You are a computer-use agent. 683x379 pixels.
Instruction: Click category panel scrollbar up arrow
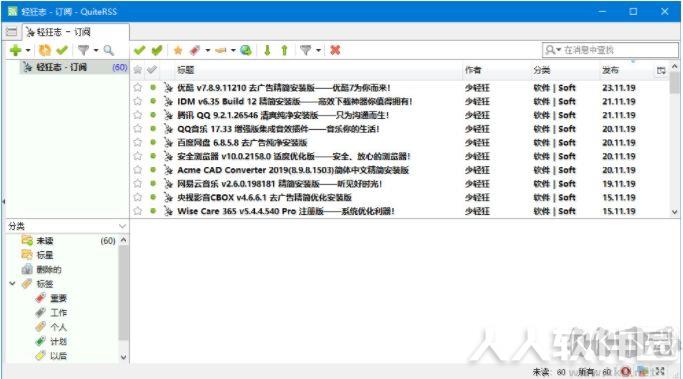pos(124,240)
